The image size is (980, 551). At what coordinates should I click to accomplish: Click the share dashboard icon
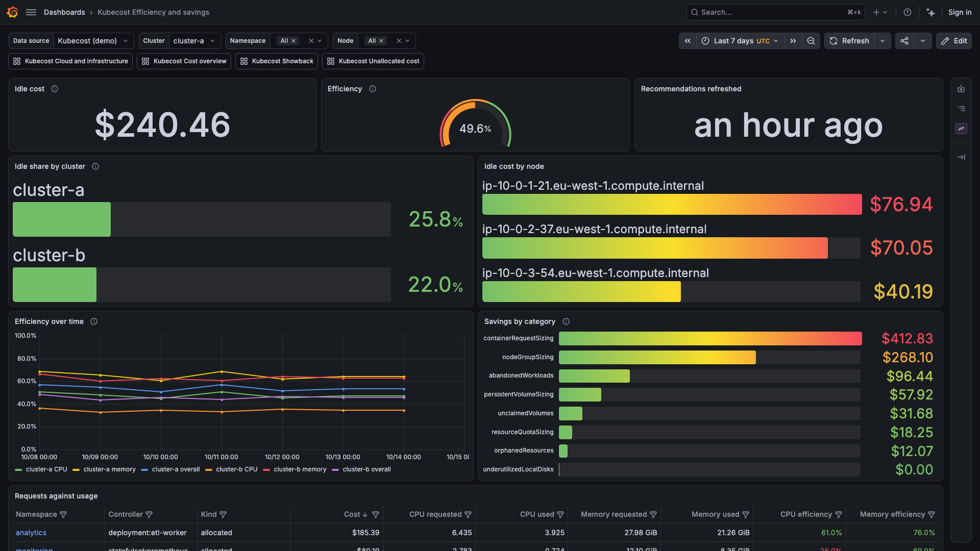[904, 41]
